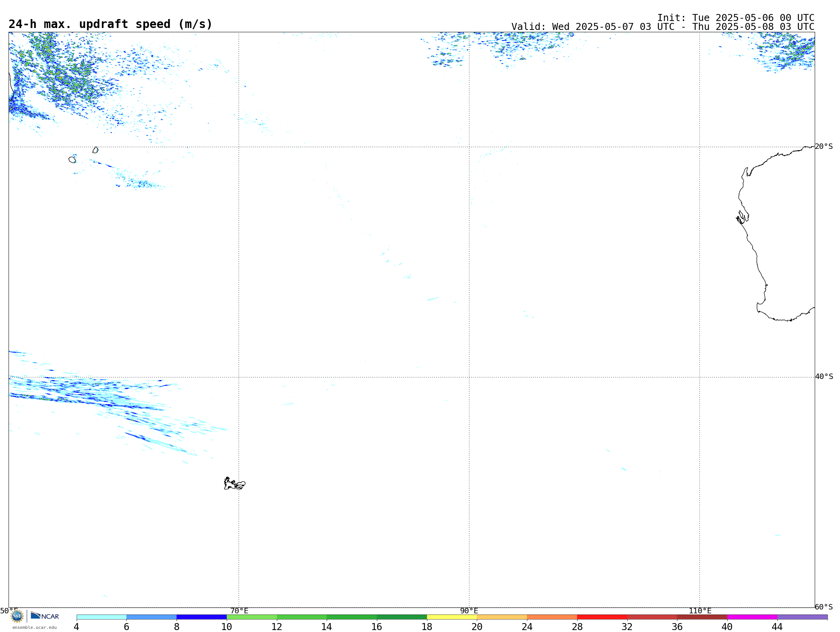
Task: Click the 90°E longitude label
Action: pyautogui.click(x=469, y=611)
